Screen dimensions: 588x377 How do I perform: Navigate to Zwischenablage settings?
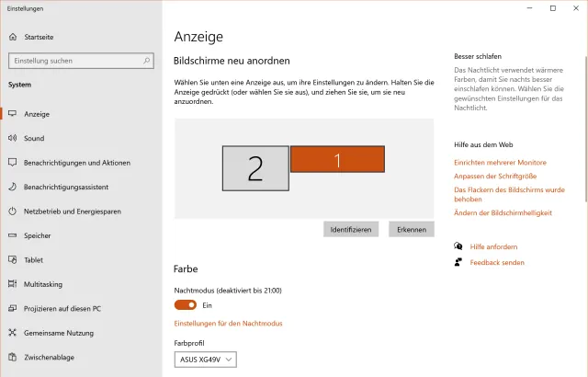(x=81, y=357)
